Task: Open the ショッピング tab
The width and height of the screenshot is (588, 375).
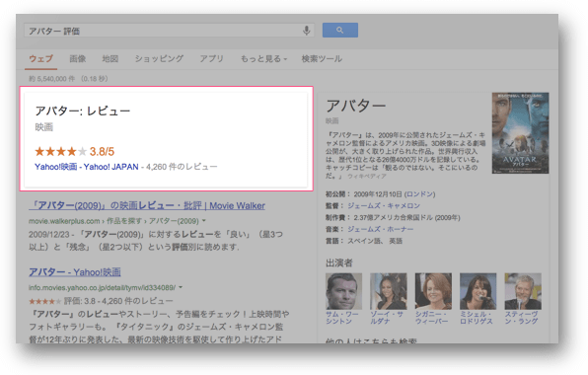Action: coord(159,59)
